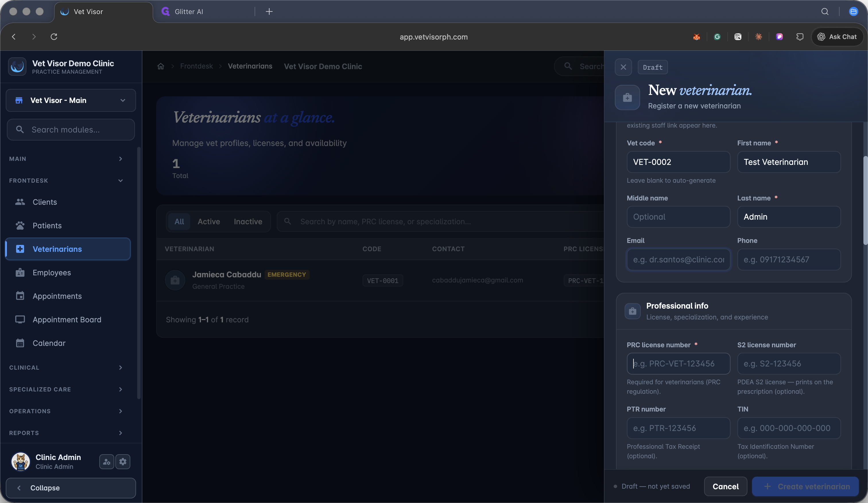Select the All filter tab
This screenshot has height=503, width=868.
(x=179, y=222)
